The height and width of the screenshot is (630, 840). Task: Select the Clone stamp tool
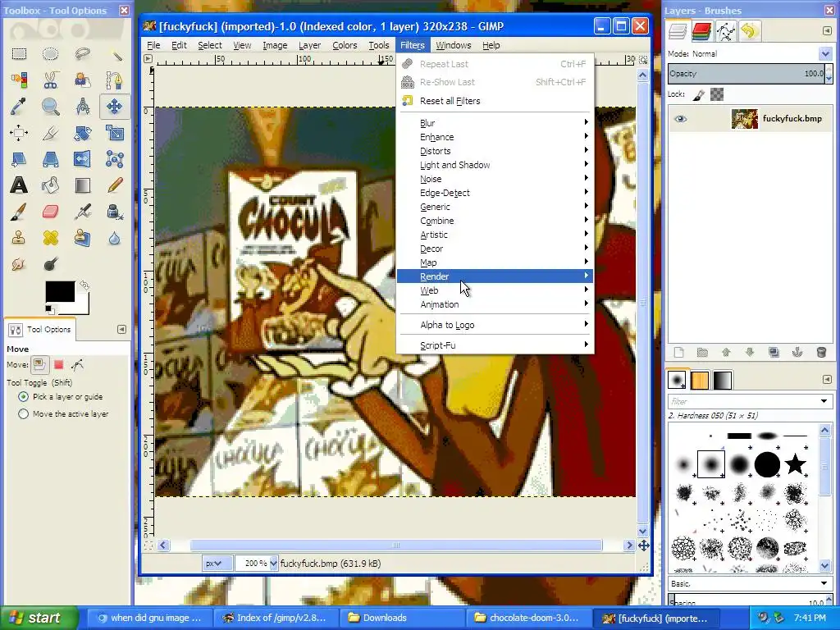pyautogui.click(x=19, y=238)
